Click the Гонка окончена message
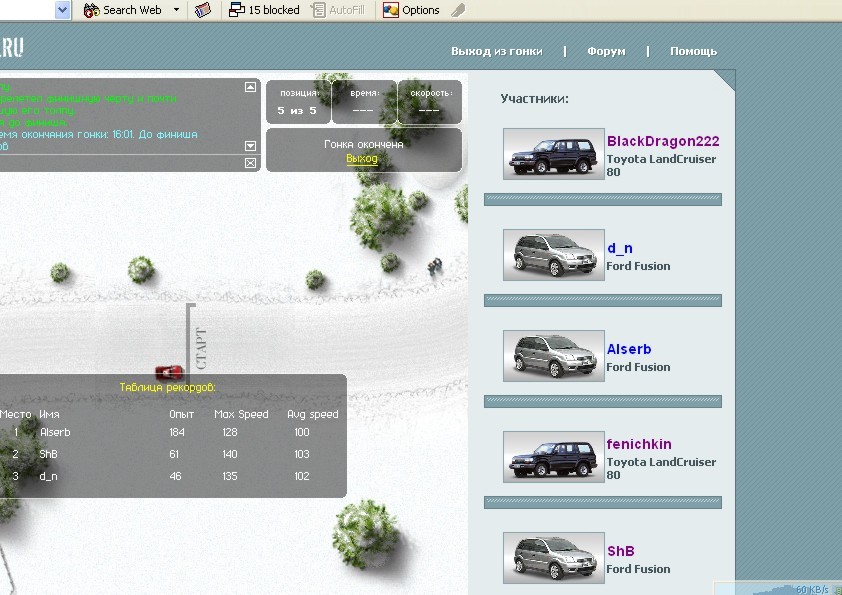The height and width of the screenshot is (595, 842). coord(364,144)
